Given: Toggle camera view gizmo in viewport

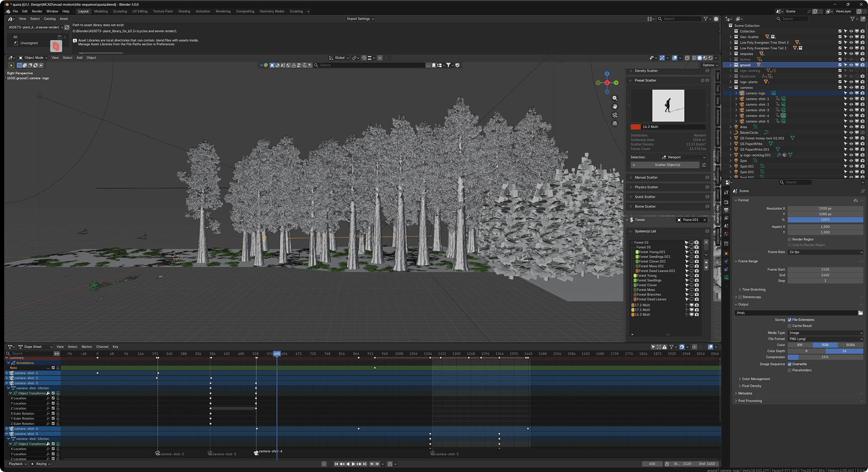Looking at the screenshot, I should point(615,115).
